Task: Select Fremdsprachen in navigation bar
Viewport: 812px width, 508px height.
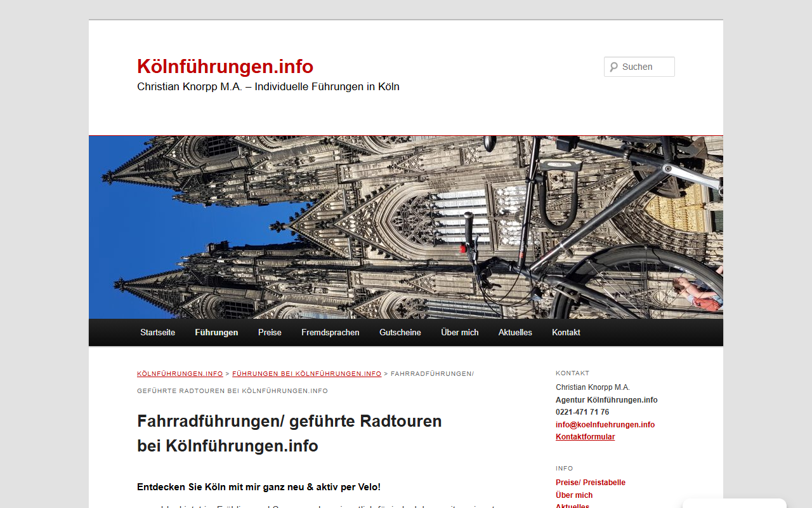Action: pyautogui.click(x=331, y=333)
